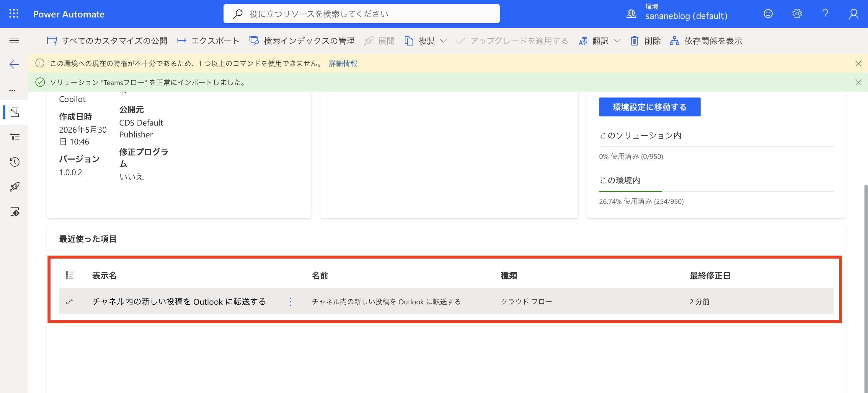The width and height of the screenshot is (868, 393).
Task: Open the 詳細情報 link in warning
Action: tap(343, 64)
